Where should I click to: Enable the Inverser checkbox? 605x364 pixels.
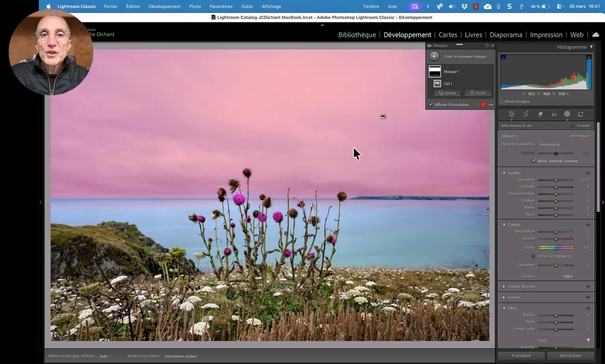[x=573, y=126]
